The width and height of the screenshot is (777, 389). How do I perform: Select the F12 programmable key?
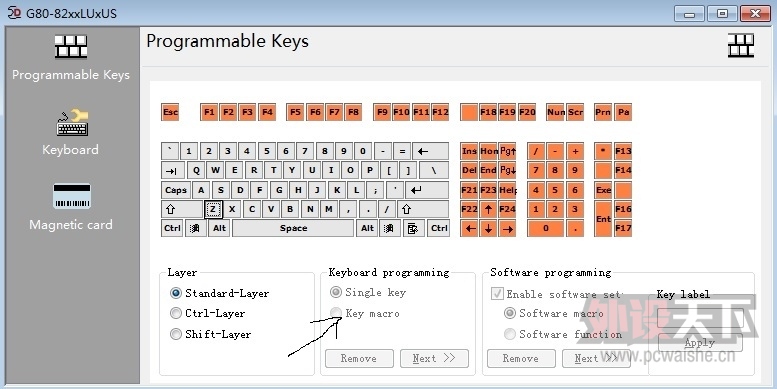coord(440,112)
